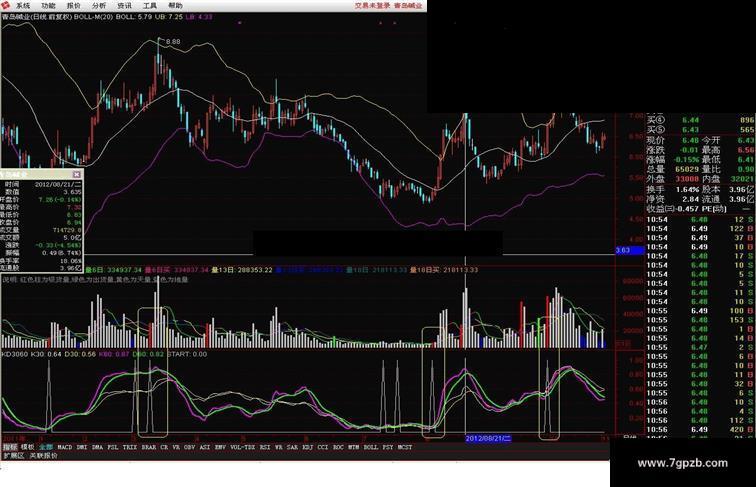Switch to the TRIX indicator
Screen dimensions: 756x487
click(130, 447)
